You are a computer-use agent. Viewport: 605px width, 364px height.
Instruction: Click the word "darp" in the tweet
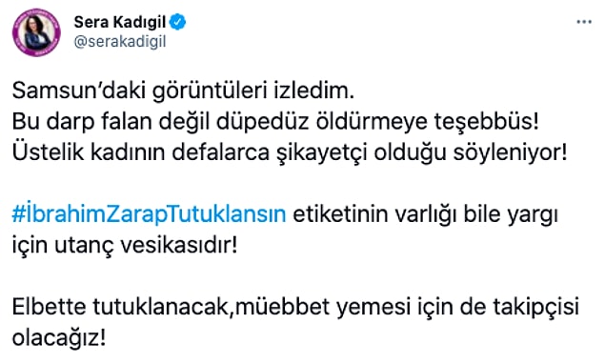click(71, 123)
